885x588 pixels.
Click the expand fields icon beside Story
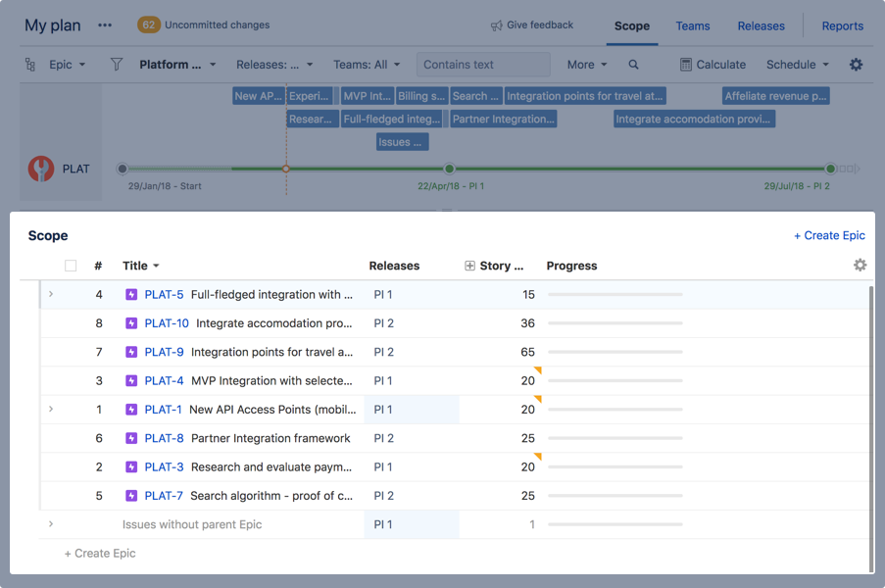pos(469,266)
